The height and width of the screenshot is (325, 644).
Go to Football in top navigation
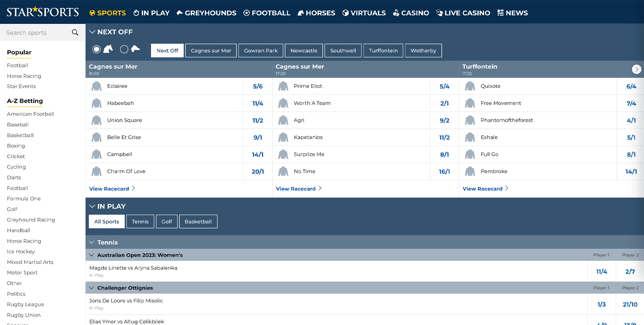click(x=267, y=13)
